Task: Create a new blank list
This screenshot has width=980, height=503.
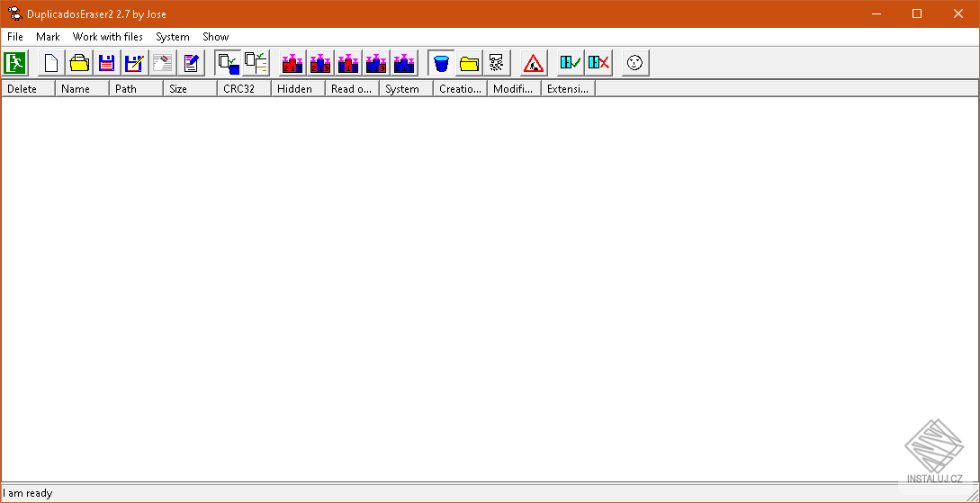Action: [x=51, y=63]
